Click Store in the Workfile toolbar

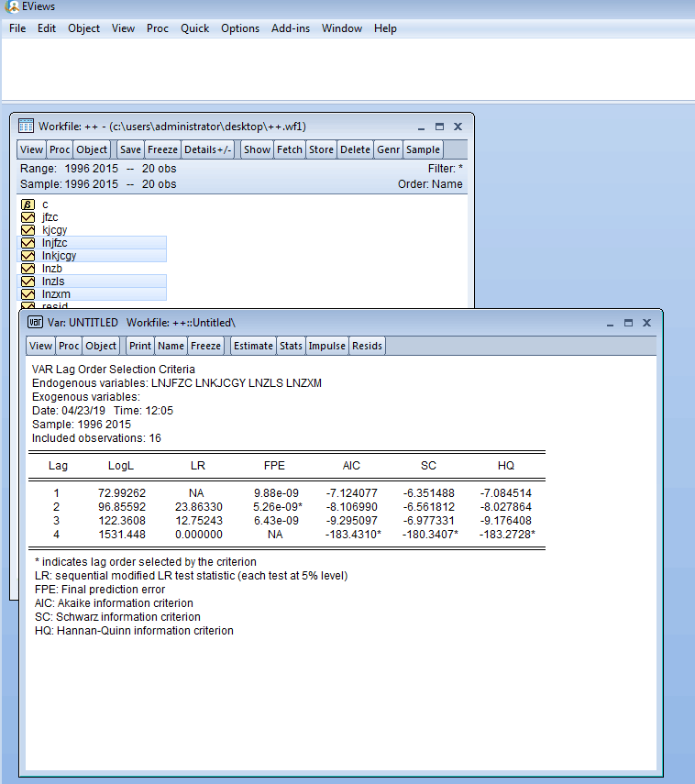pos(321,149)
